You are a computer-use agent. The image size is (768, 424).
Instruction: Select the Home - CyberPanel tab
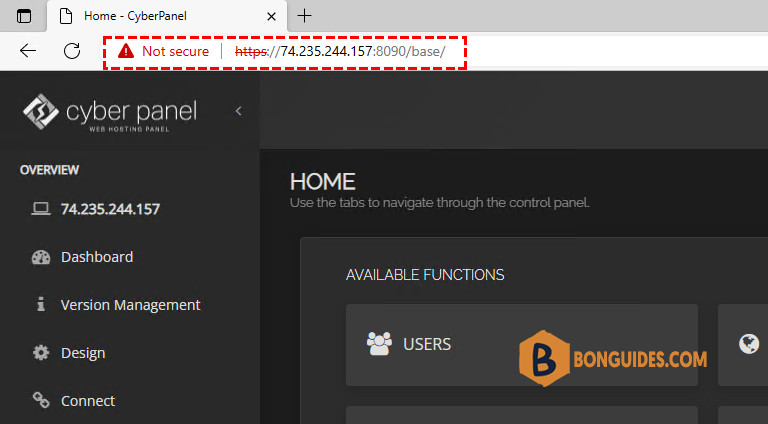click(167, 16)
